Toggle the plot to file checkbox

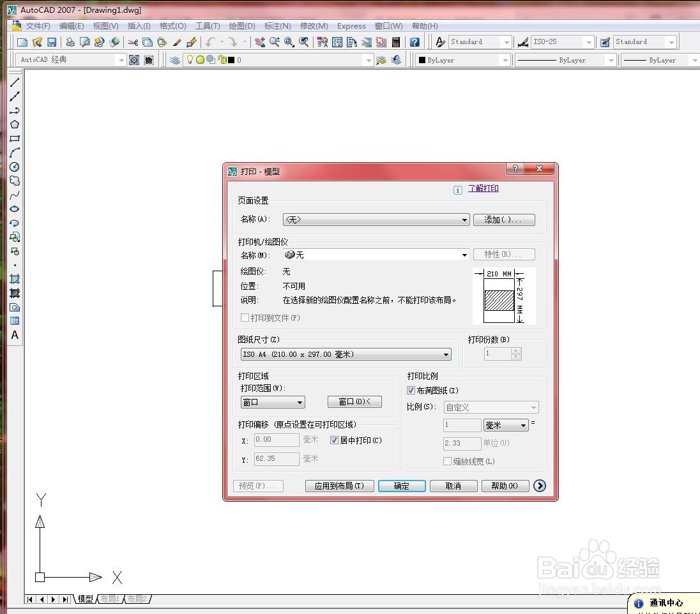[245, 318]
